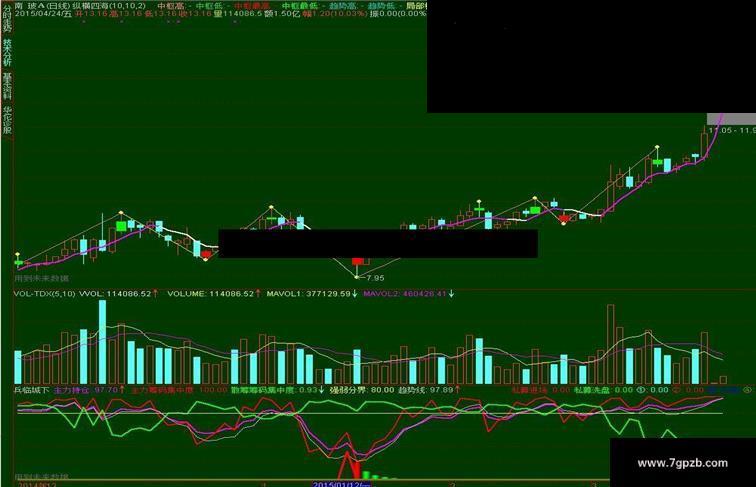This screenshot has height=487, width=756.
Task: Click the highlighted date 2015/01/12 on timeline
Action: coord(341,484)
